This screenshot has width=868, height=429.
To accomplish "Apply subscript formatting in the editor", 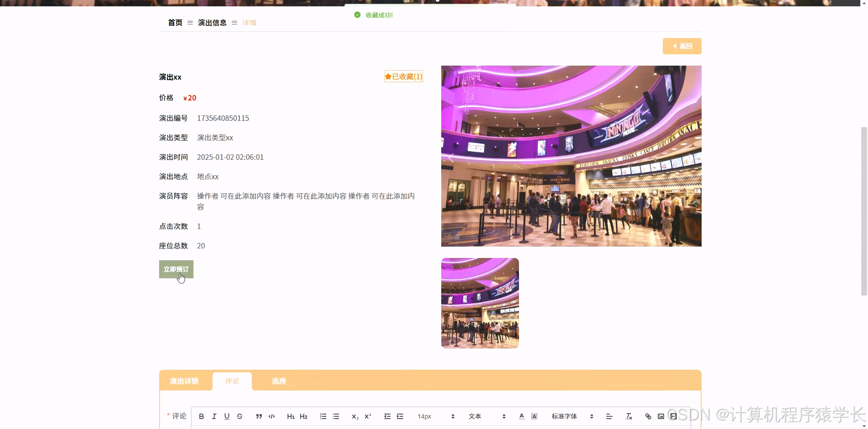I will coord(355,416).
